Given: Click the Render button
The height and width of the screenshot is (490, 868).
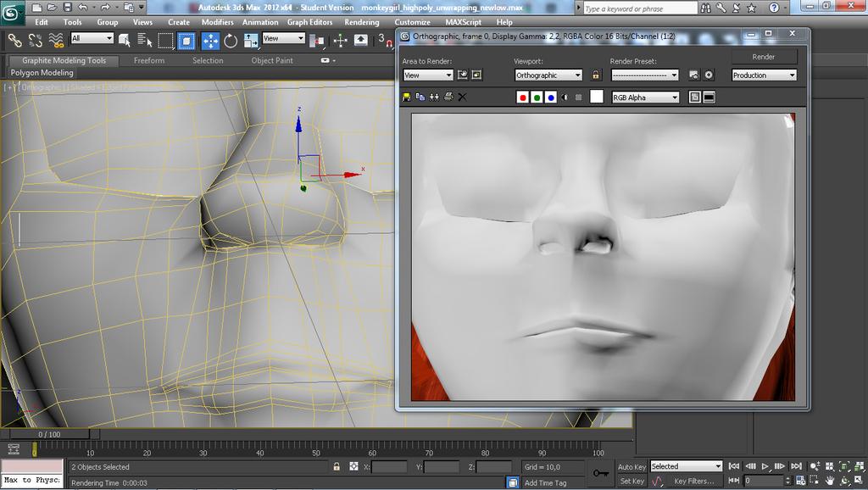Looking at the screenshot, I should point(764,57).
